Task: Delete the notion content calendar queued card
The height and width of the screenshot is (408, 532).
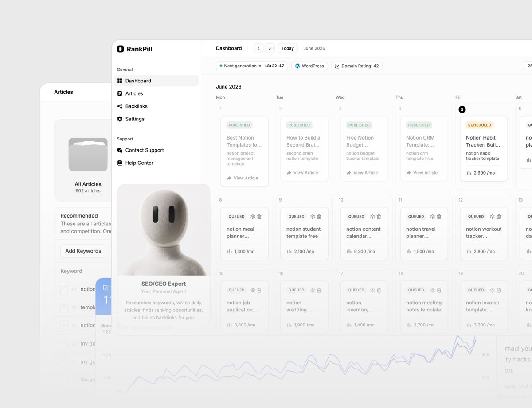Action: coord(379,217)
